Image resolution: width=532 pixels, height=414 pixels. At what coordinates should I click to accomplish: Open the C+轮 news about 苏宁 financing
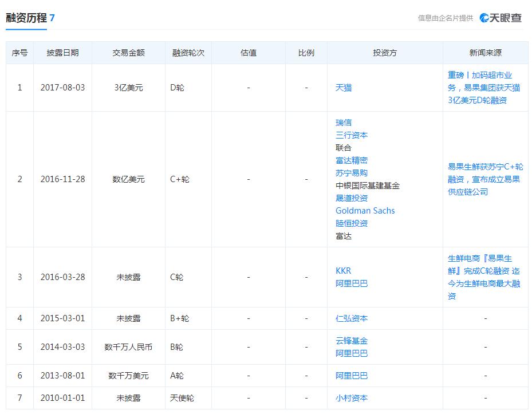click(484, 179)
